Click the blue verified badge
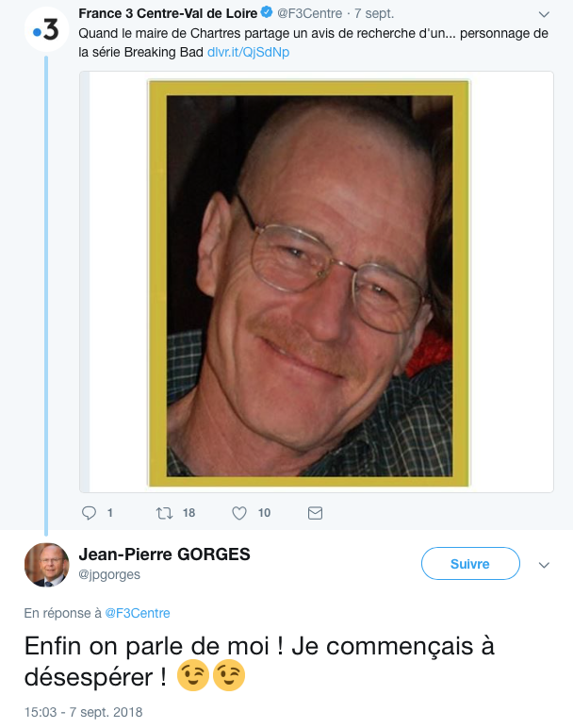The image size is (573, 728). (x=267, y=12)
